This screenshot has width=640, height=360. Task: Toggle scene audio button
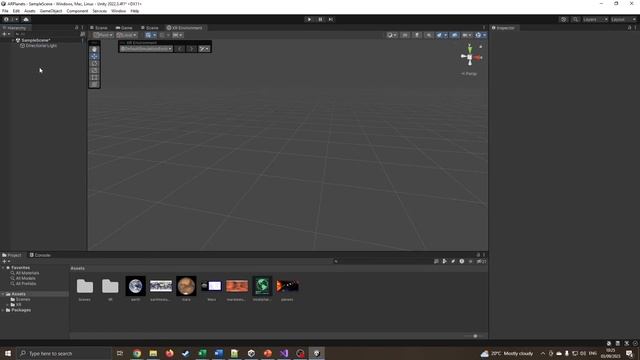[x=429, y=35]
